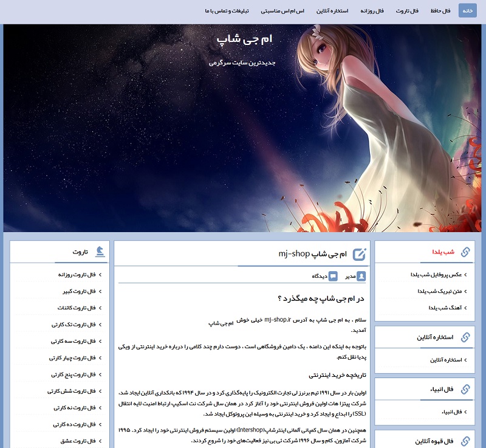
Task: Open متن تبریک شب یلدا link
Action: pos(439,291)
